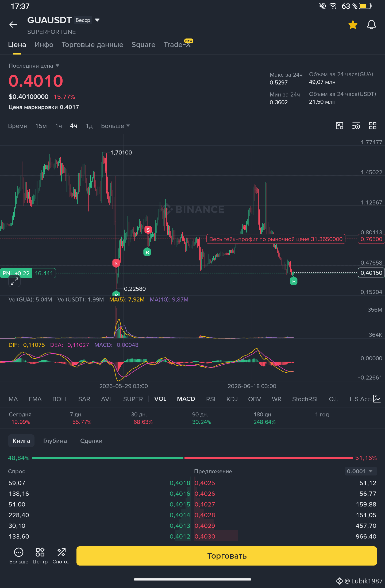Select the Время chart interval
The height and width of the screenshot is (588, 385).
[17, 126]
